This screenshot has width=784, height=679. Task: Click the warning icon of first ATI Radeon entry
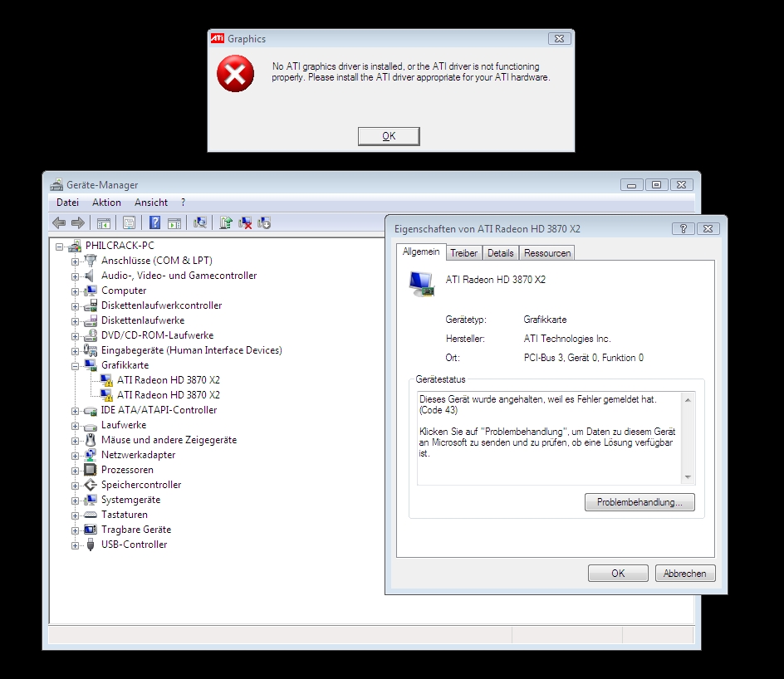(106, 381)
